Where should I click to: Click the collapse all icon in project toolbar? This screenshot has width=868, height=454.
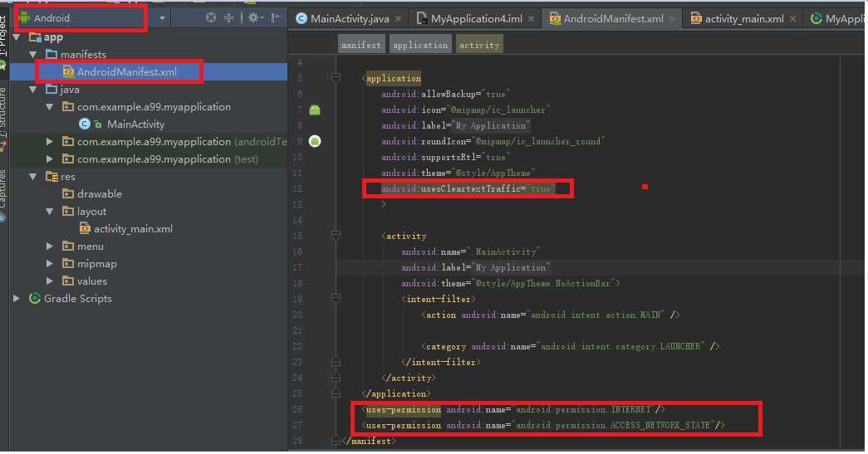228,17
